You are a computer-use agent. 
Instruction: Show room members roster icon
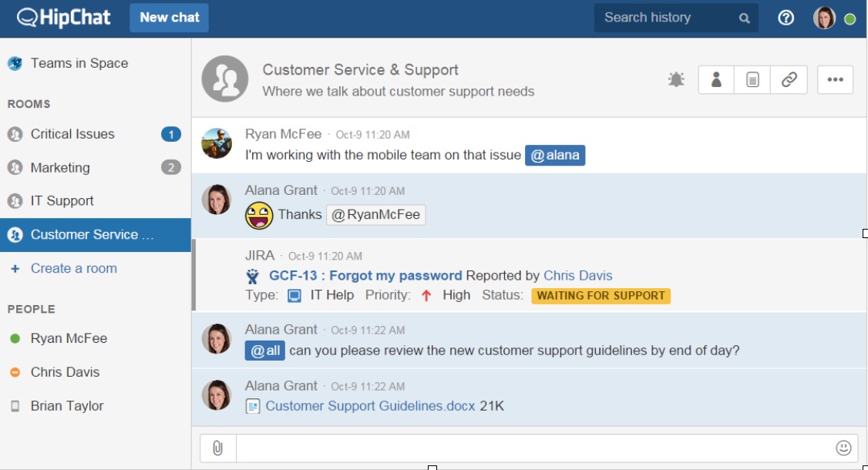[716, 79]
